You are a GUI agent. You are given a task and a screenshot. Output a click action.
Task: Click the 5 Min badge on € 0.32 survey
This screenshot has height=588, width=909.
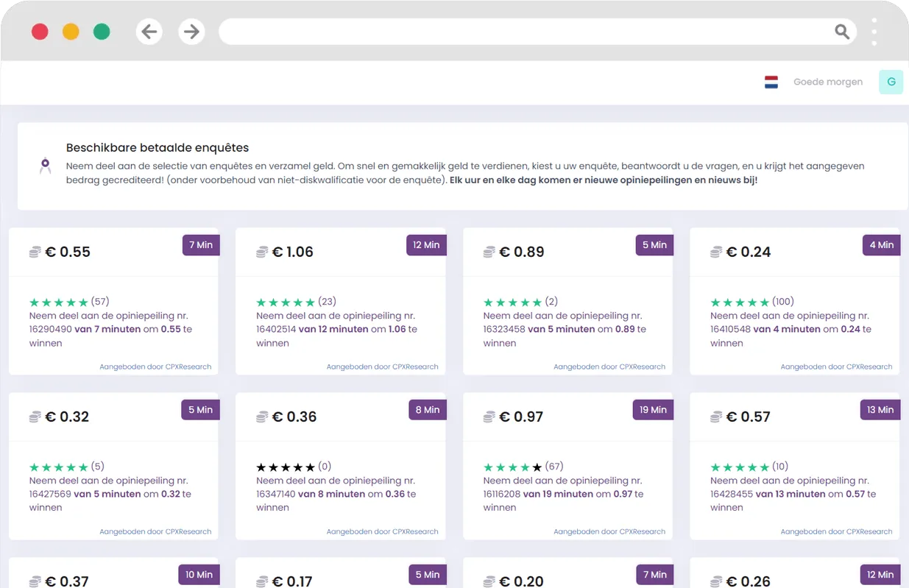200,410
